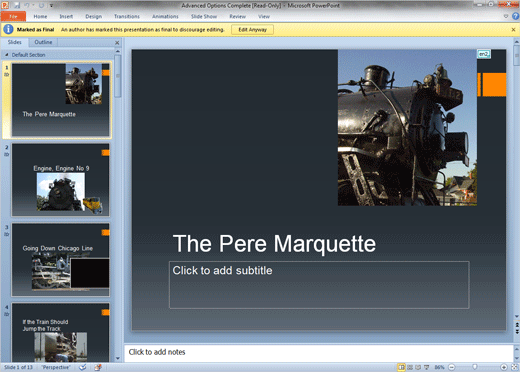
Task: Click the Marked as Final status bar icon
Action: pyautogui.click(x=98, y=367)
